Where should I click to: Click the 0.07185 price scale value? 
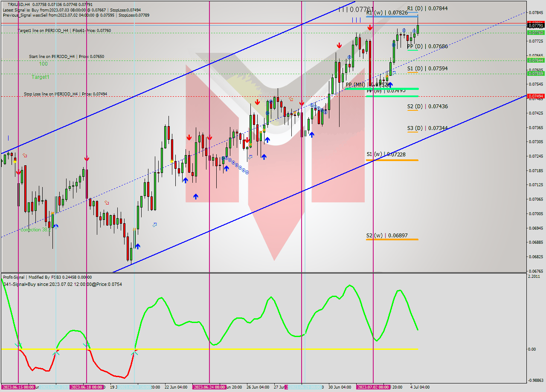click(536, 170)
